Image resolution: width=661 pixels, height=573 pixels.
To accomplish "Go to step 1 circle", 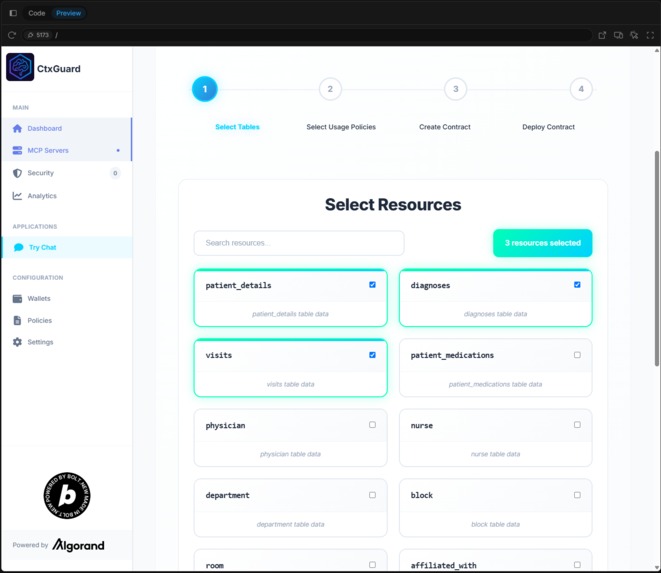I will (x=204, y=89).
